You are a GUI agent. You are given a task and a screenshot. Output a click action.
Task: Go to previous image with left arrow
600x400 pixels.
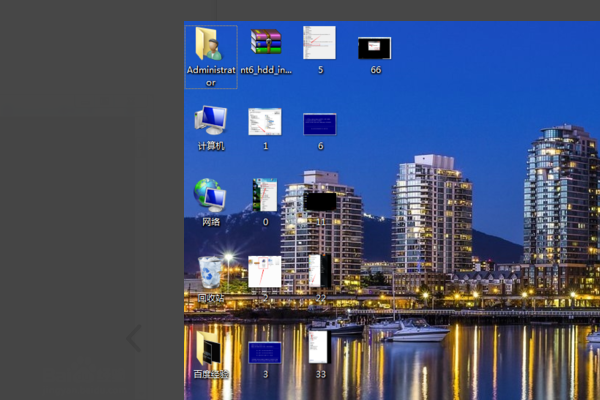point(133,339)
